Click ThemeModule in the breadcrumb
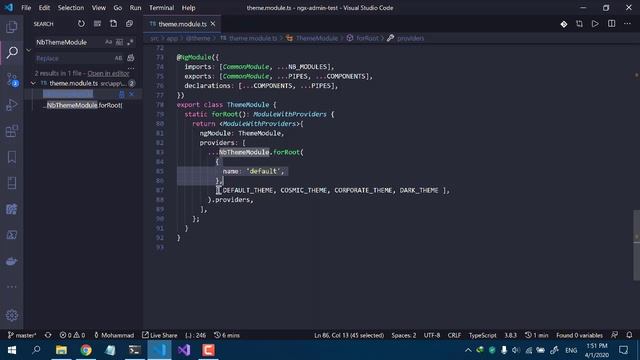 [317, 38]
